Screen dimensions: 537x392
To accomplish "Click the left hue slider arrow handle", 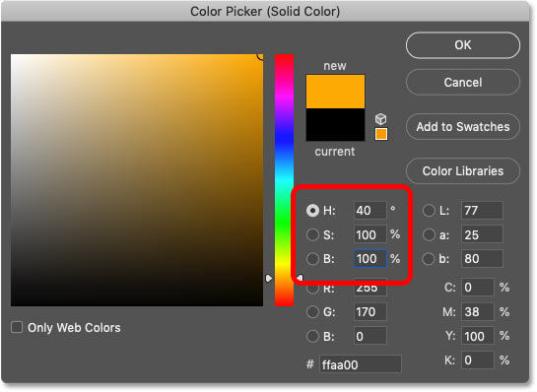I will pyautogui.click(x=269, y=279).
